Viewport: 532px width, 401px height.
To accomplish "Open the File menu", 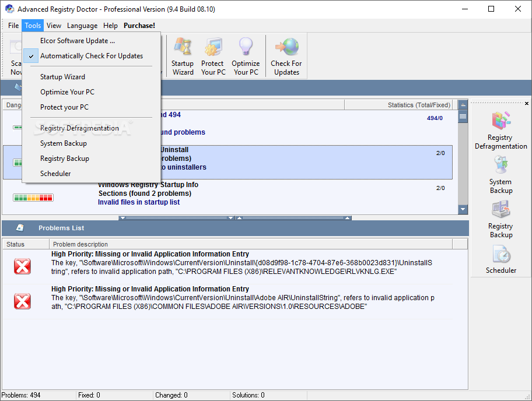I will (x=13, y=26).
